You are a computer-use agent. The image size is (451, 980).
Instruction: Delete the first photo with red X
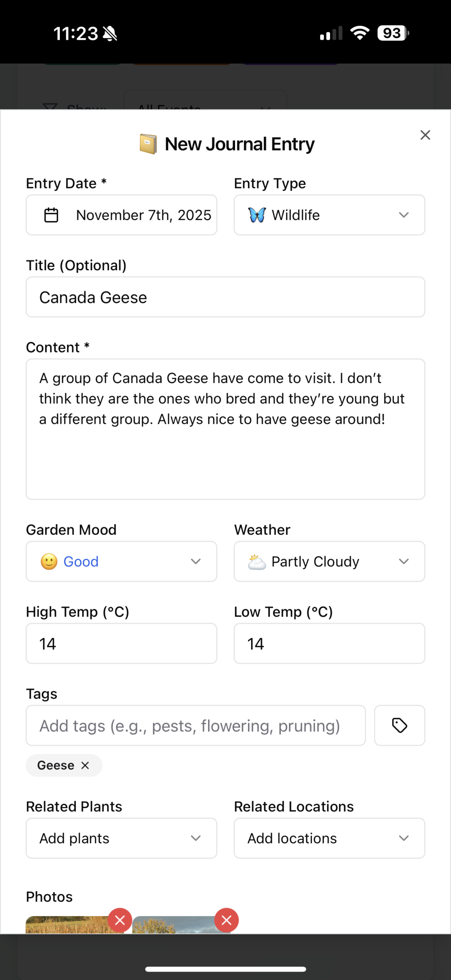[x=120, y=920]
